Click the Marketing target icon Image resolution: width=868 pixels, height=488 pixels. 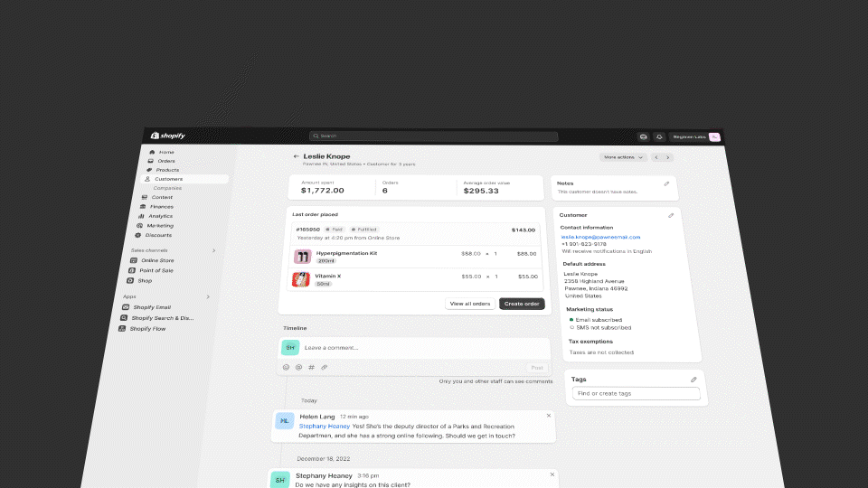click(x=139, y=225)
